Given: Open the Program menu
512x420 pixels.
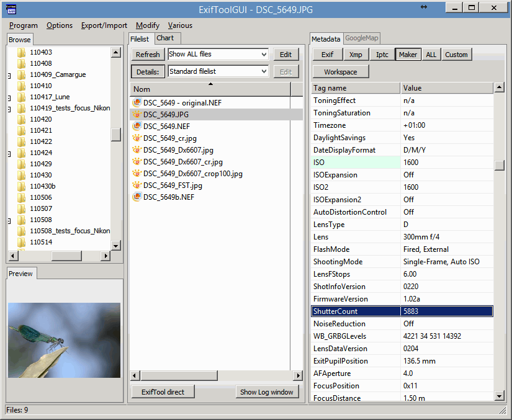Looking at the screenshot, I should click(24, 25).
